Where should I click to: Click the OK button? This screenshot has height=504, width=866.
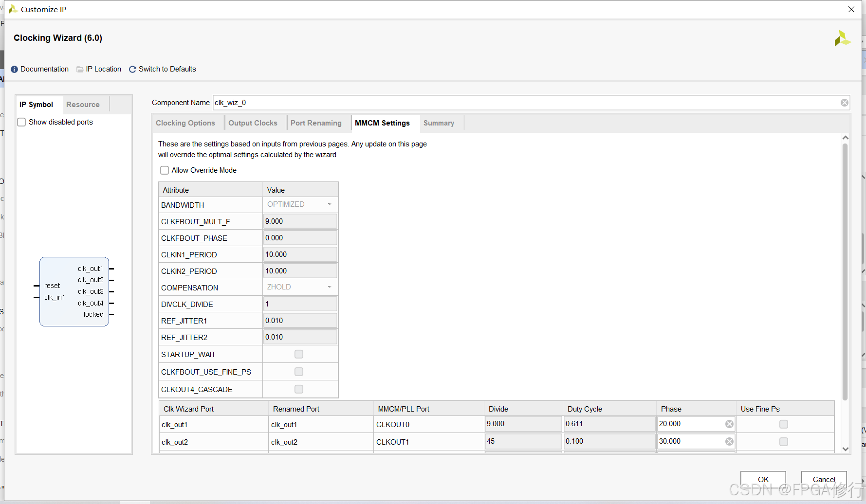click(x=763, y=479)
